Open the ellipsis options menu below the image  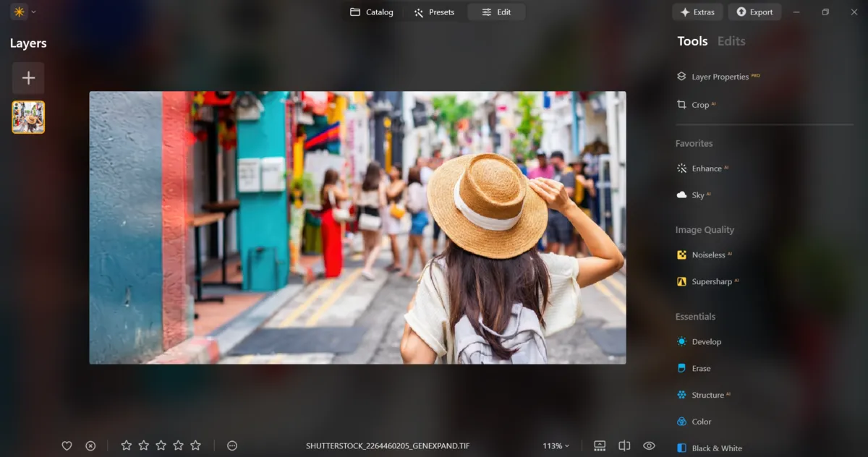tap(231, 445)
